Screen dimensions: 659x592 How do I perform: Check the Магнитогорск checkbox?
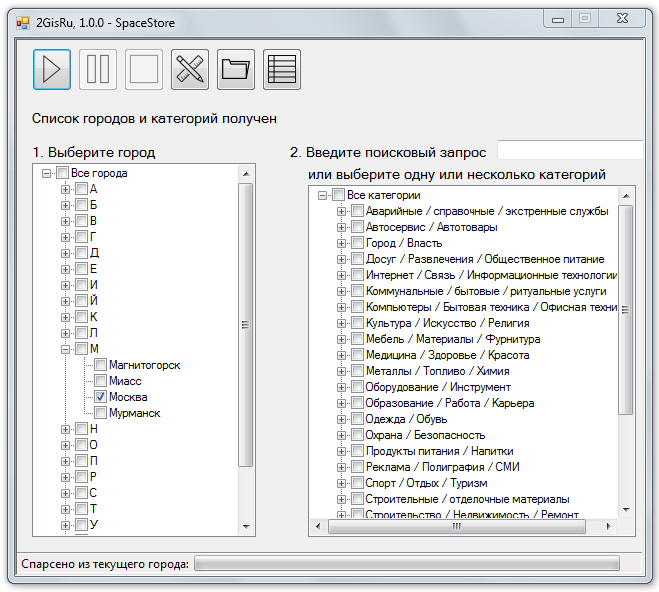coord(100,365)
